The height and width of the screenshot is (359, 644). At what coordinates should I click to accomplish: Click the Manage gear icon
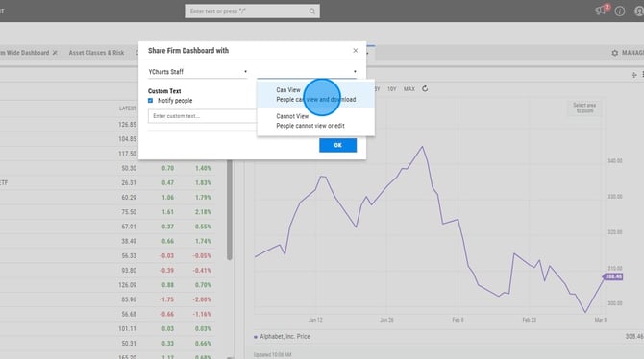615,53
